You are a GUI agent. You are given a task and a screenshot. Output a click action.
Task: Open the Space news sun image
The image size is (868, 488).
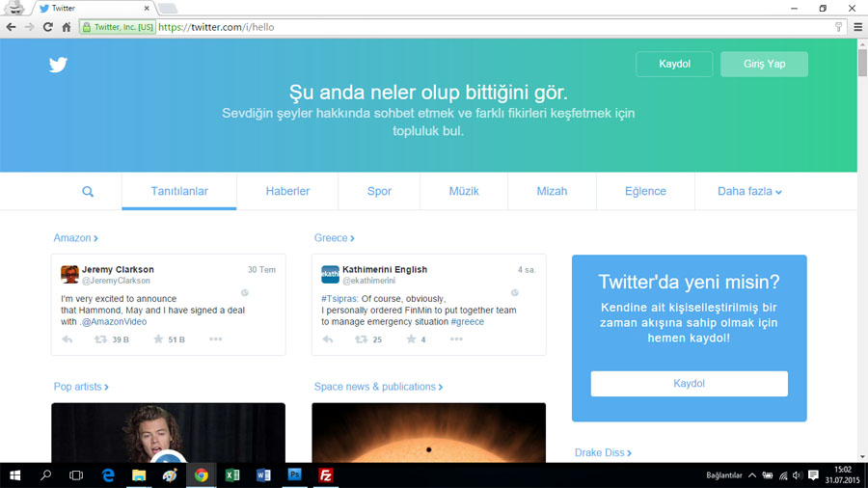(428, 433)
